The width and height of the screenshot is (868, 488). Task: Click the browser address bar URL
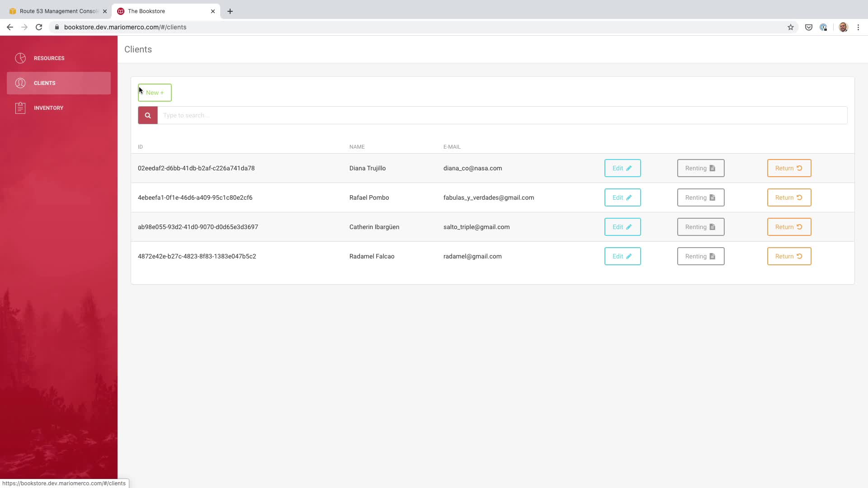coord(125,27)
